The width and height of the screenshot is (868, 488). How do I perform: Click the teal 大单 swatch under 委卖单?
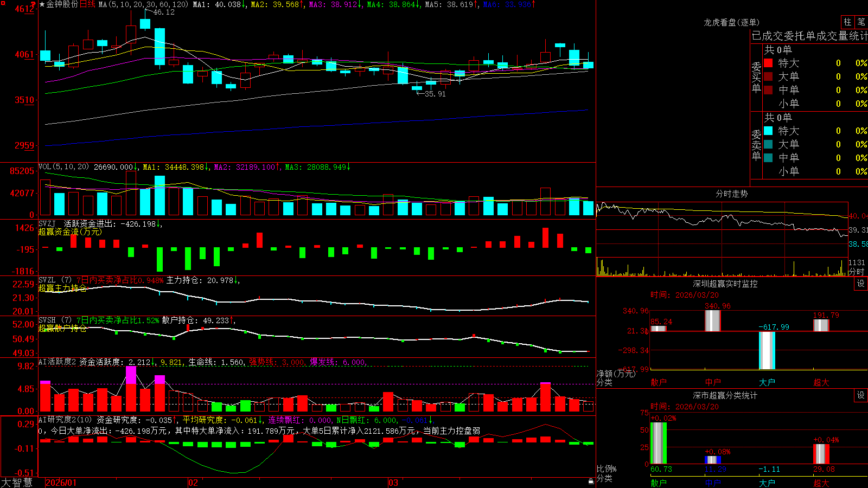[768, 144]
